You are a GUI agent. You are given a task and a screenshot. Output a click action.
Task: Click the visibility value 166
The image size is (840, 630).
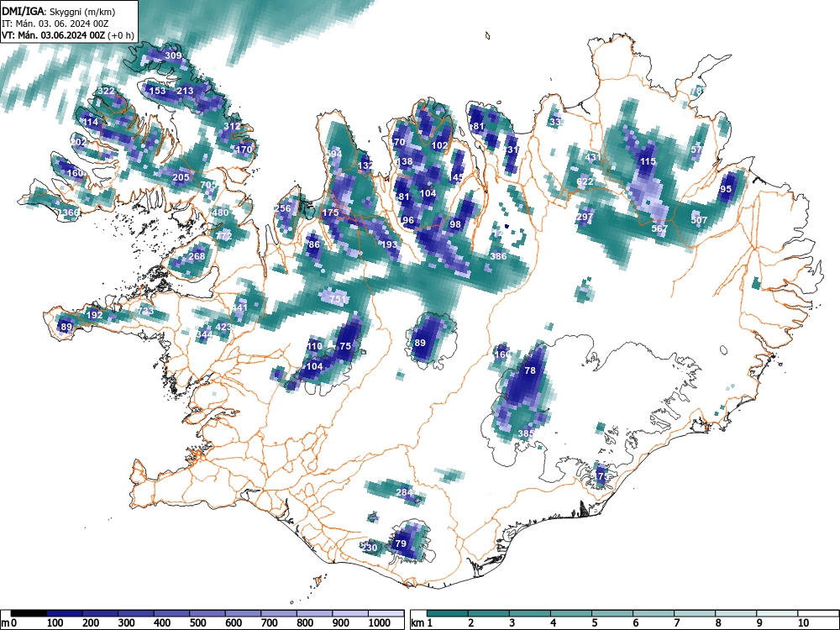pyautogui.click(x=502, y=354)
